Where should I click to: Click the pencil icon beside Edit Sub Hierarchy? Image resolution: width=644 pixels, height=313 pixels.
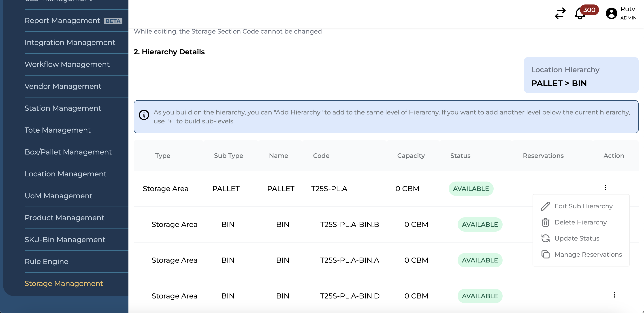545,206
